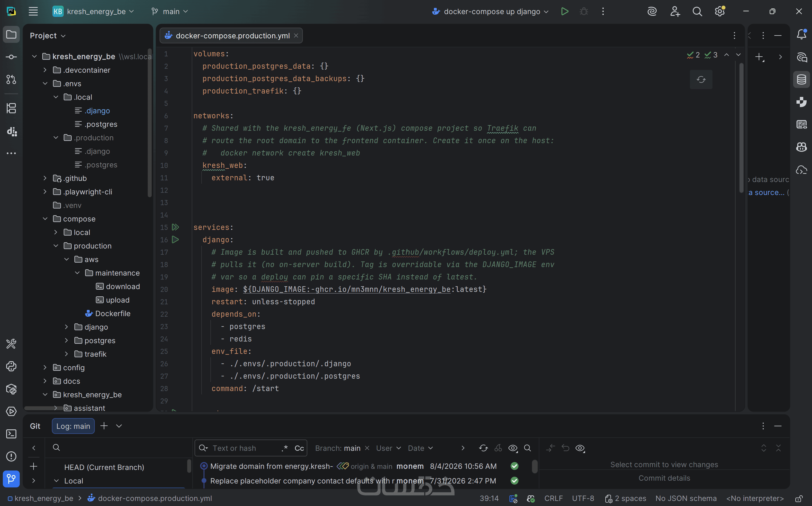Open Search Everywhere magnifier in title bar
The width and height of the screenshot is (812, 506).
coord(697,11)
